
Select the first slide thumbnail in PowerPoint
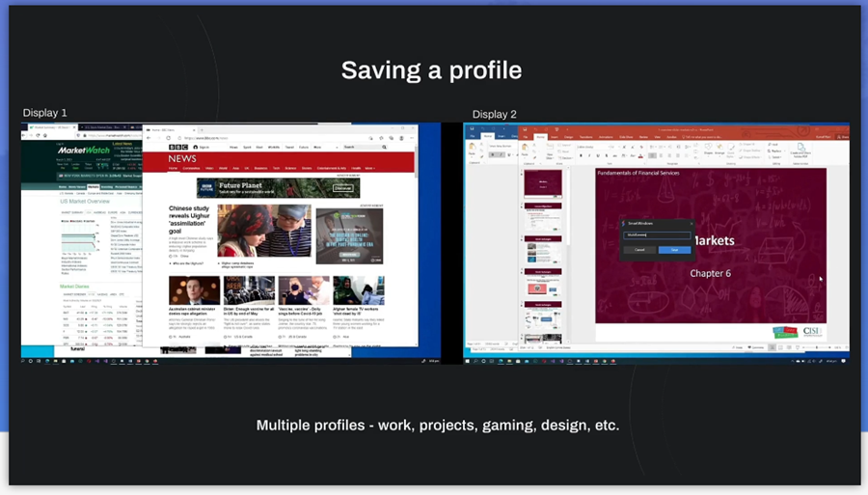coord(542,182)
